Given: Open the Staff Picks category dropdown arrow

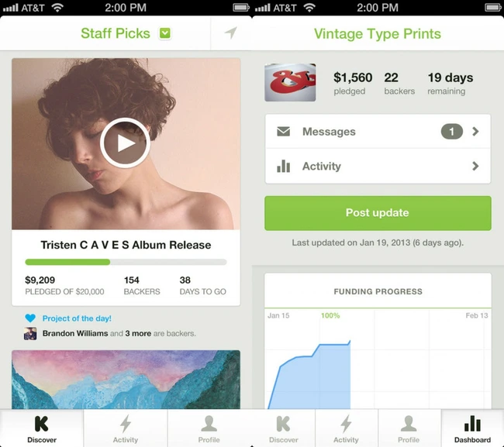Looking at the screenshot, I should [165, 33].
